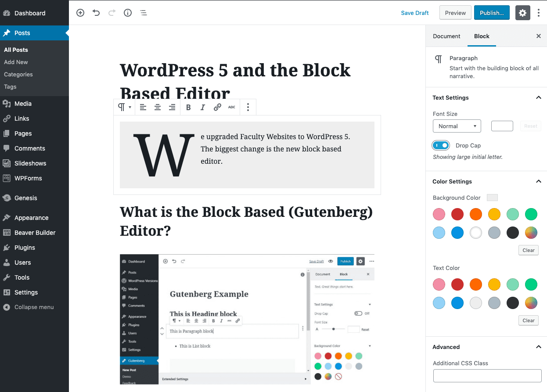Align text right in block toolbar
This screenshot has width=547, height=392.
(x=172, y=107)
